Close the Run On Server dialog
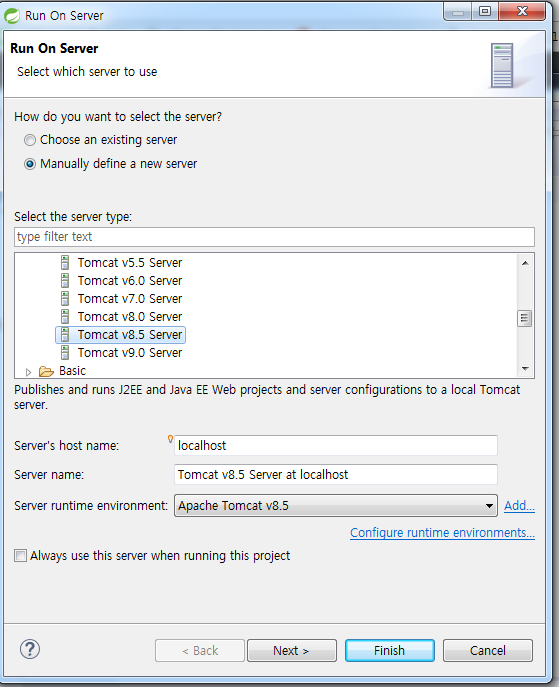This screenshot has height=687, width=559. pyautogui.click(x=522, y=11)
